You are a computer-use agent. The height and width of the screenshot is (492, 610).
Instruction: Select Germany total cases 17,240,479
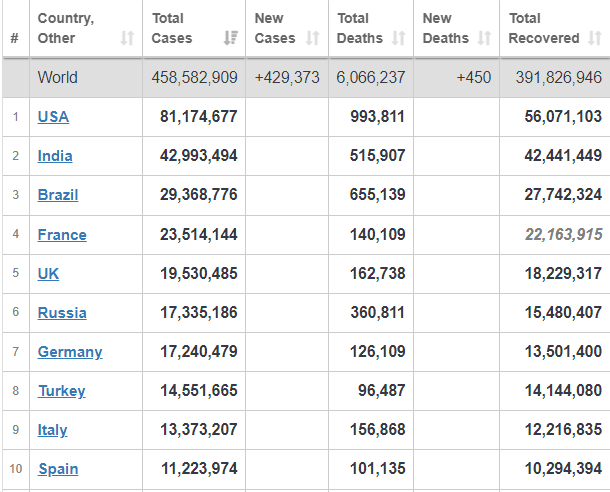tap(199, 352)
